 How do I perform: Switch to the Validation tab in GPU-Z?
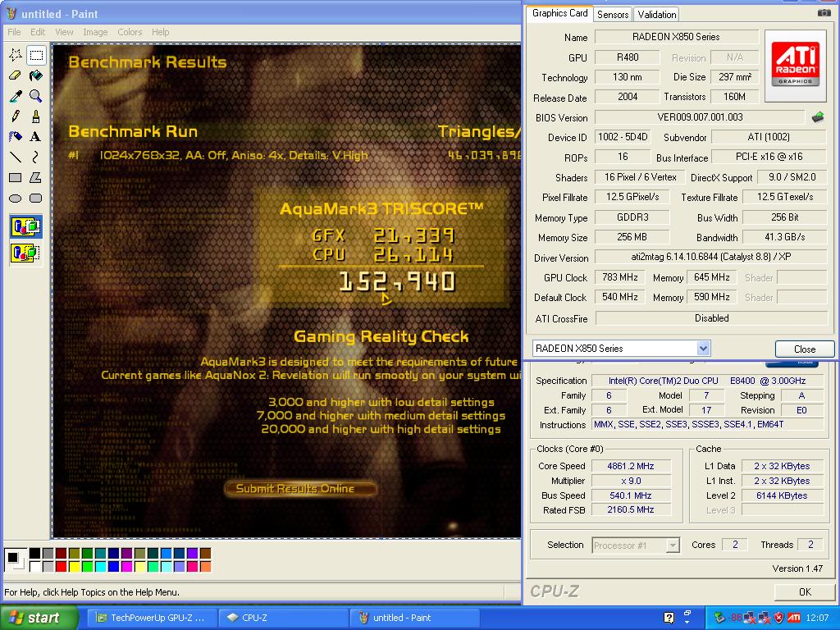657,15
